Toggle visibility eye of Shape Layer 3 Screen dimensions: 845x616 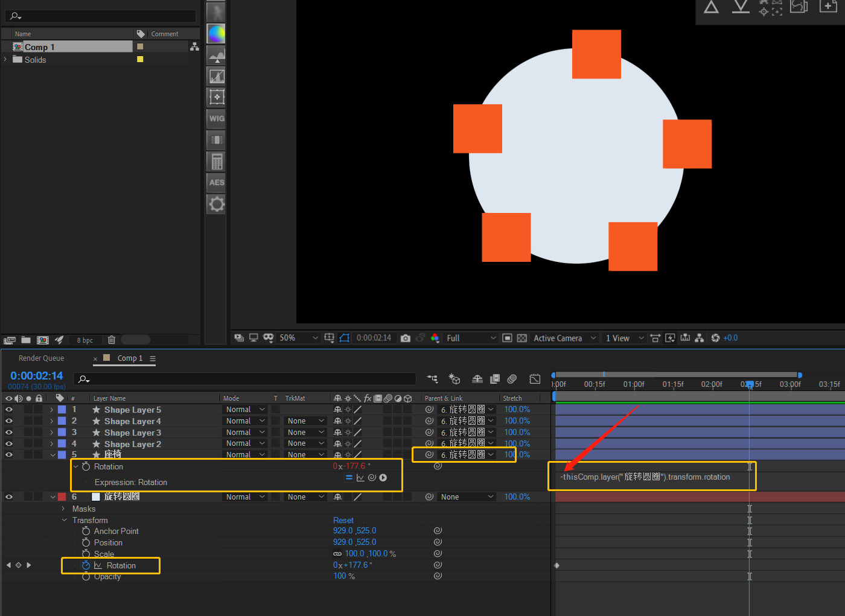[x=9, y=433]
